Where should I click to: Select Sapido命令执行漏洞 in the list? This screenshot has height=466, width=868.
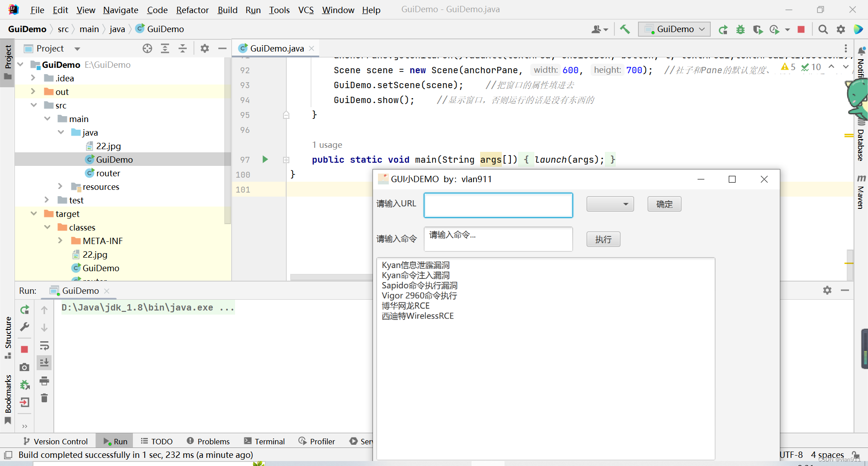click(x=420, y=286)
